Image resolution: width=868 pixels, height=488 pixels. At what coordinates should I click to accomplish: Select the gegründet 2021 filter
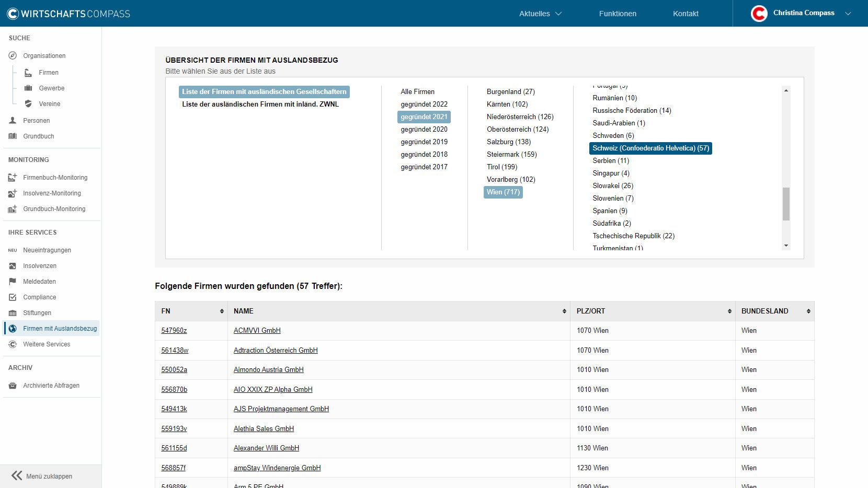pos(424,117)
